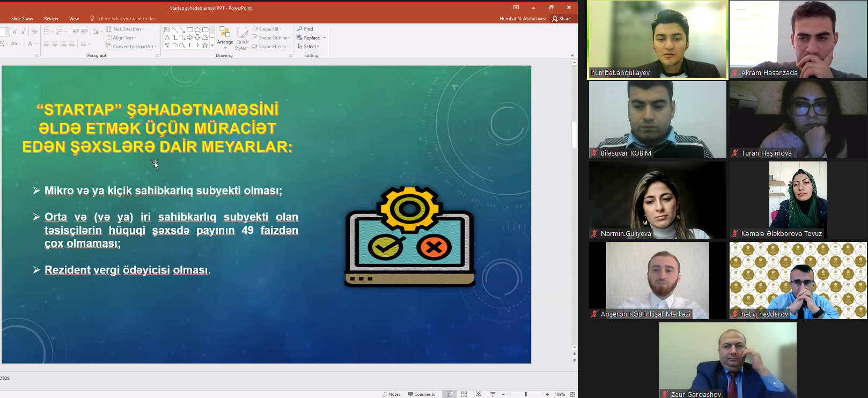868x398 pixels.
Task: Expand shapes gallery with More arrow
Action: pos(212,45)
